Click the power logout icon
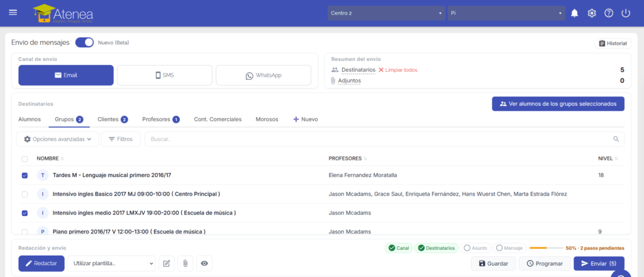 [626, 13]
